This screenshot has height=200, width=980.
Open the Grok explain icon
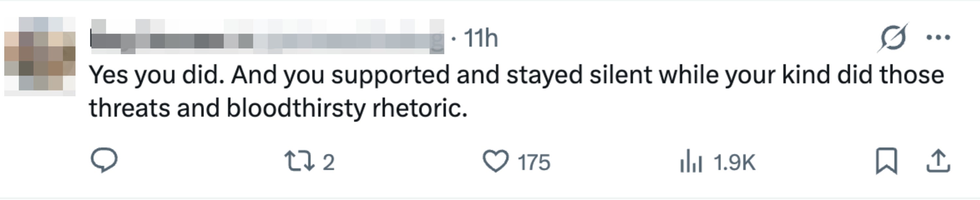[x=893, y=38]
